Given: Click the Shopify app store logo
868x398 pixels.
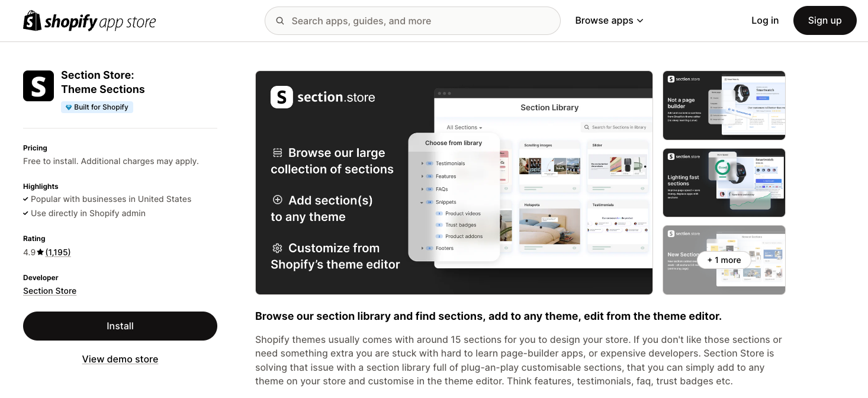Looking at the screenshot, I should [89, 21].
